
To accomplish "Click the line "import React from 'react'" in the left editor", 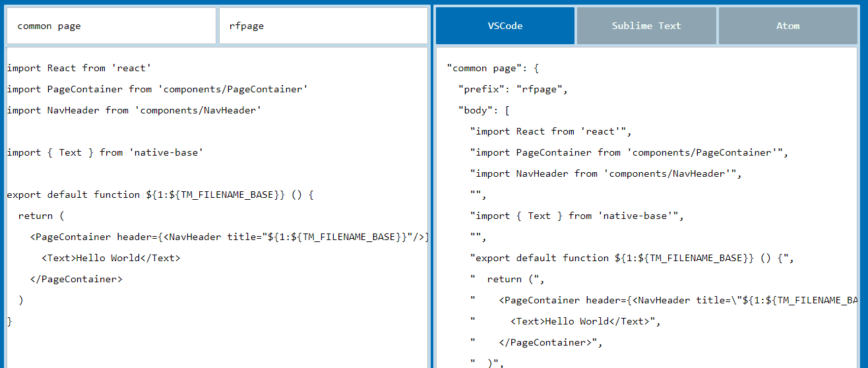I will 79,68.
